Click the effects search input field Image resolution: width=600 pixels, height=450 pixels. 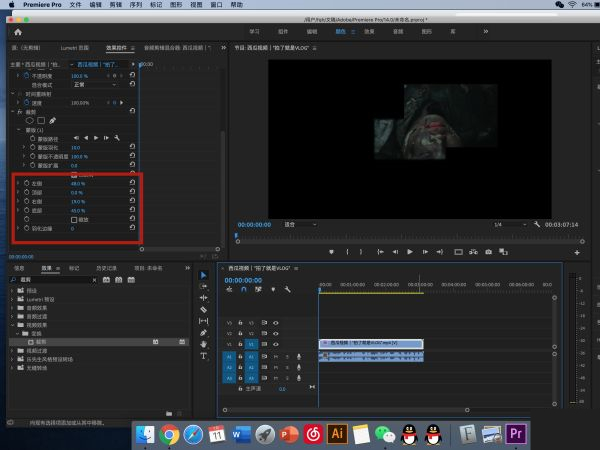55,280
